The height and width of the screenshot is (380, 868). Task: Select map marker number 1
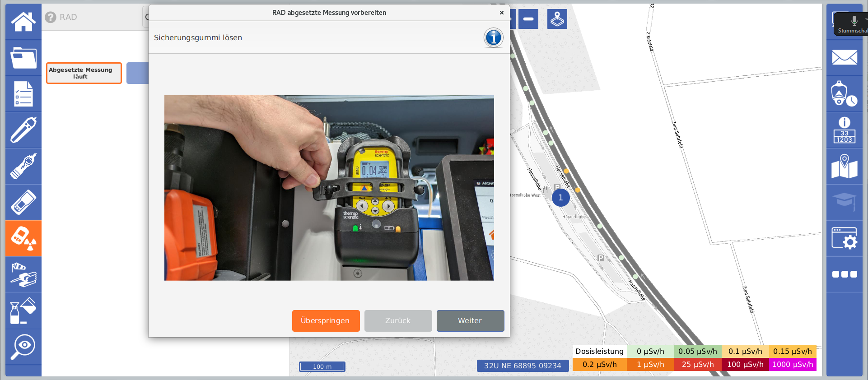561,198
